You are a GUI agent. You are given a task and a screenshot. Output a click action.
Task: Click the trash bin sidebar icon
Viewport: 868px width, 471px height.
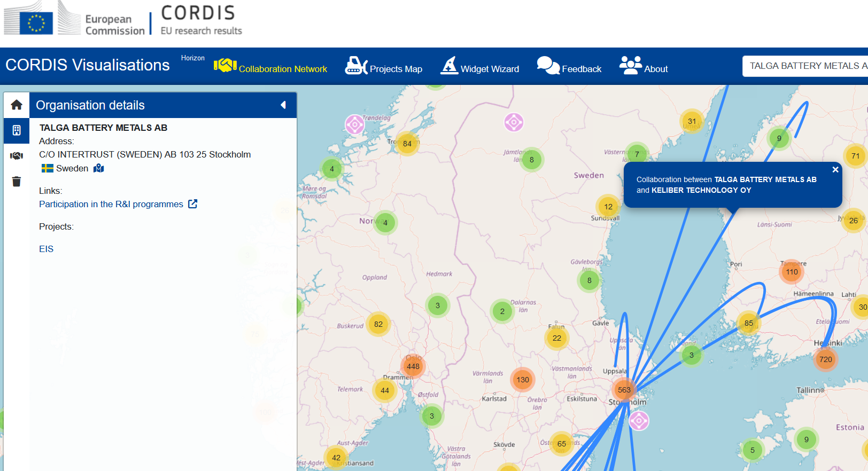(17, 182)
